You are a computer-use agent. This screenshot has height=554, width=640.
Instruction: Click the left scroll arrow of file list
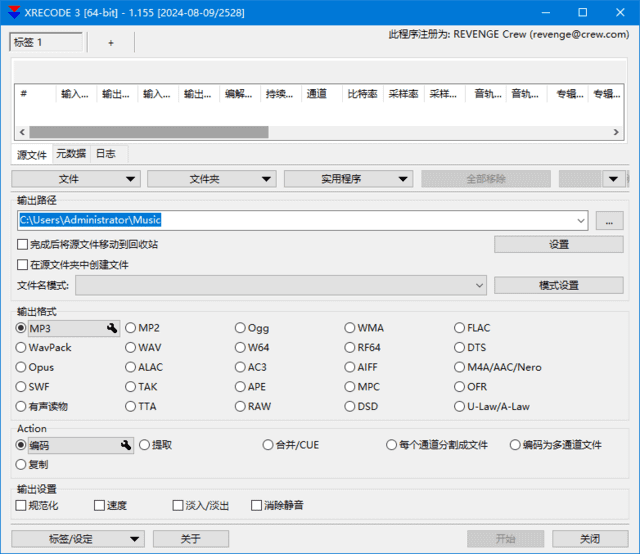click(22, 132)
